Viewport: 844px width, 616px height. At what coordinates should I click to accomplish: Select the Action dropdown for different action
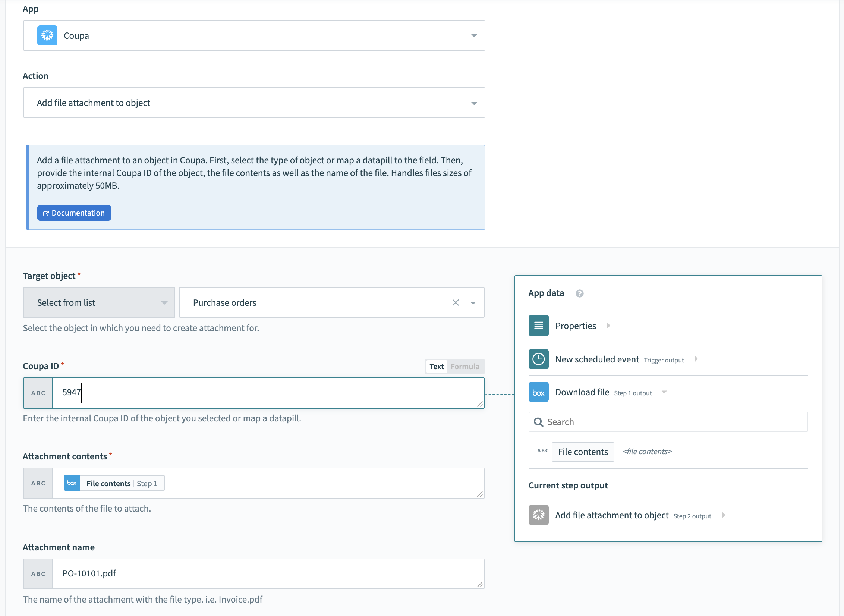coord(255,102)
